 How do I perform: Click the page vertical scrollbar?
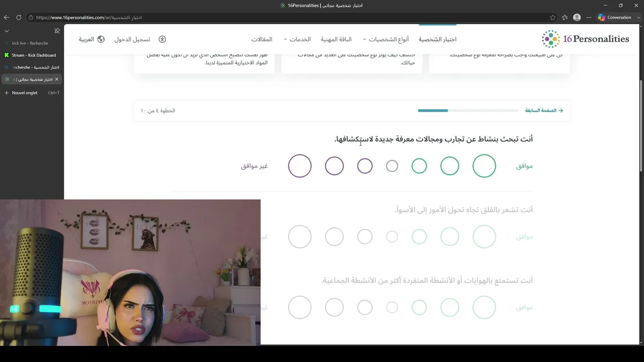click(x=641, y=126)
